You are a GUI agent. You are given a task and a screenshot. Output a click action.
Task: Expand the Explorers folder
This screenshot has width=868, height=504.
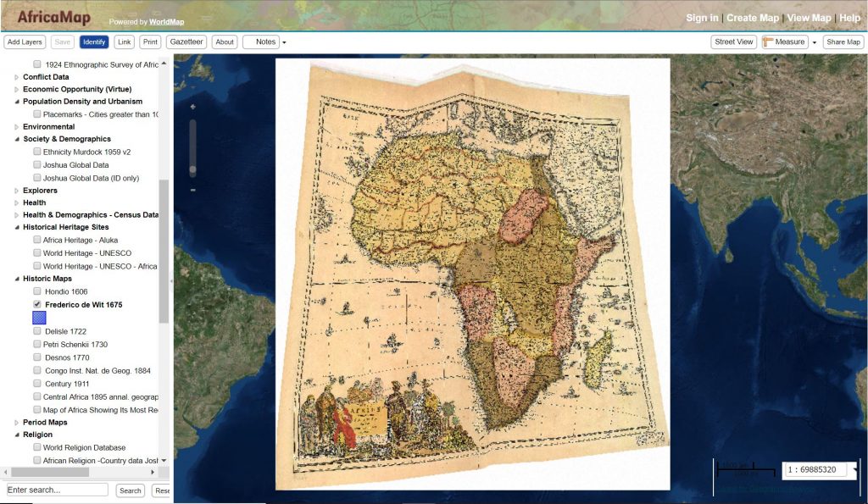[17, 191]
